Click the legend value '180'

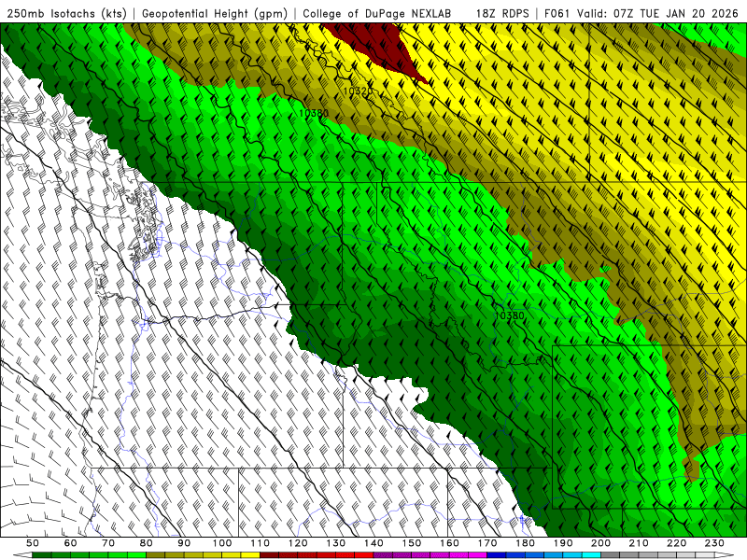525,543
